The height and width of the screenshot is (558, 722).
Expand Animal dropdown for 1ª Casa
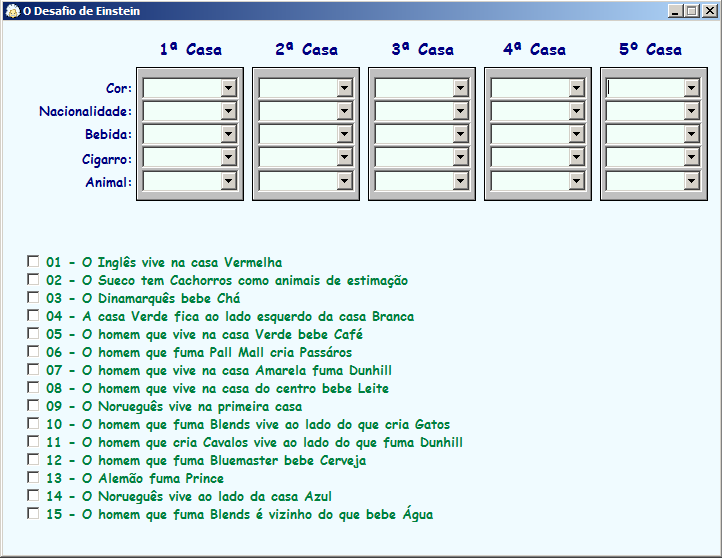pos(228,181)
